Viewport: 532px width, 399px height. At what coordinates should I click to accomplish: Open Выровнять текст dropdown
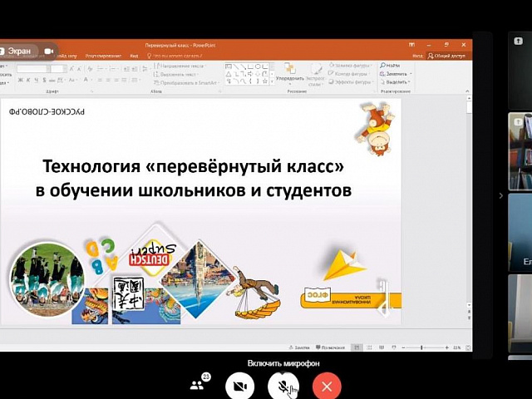pos(176,74)
